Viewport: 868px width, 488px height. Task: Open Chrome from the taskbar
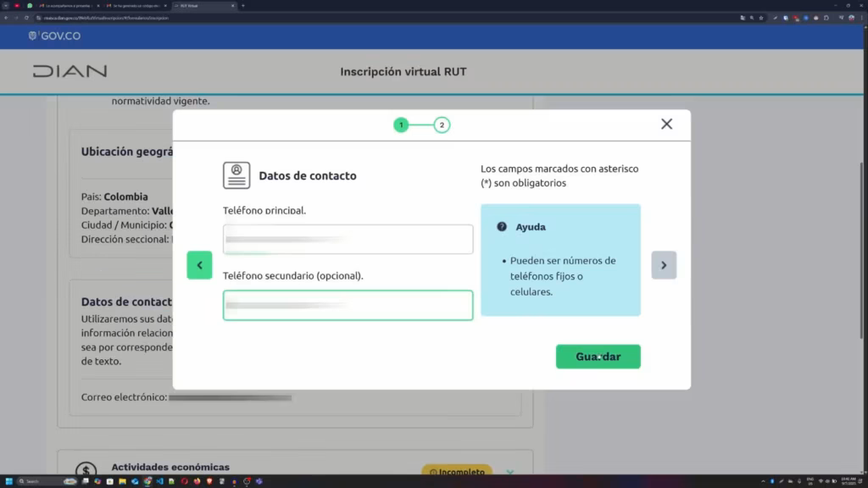(147, 481)
